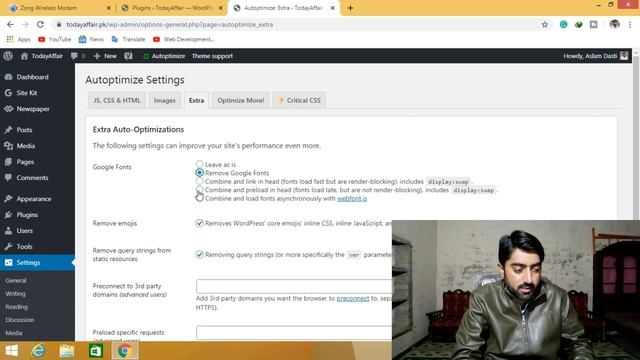640x360 pixels.
Task: Open Internet Explorer from taskbar
Action: click(x=38, y=351)
